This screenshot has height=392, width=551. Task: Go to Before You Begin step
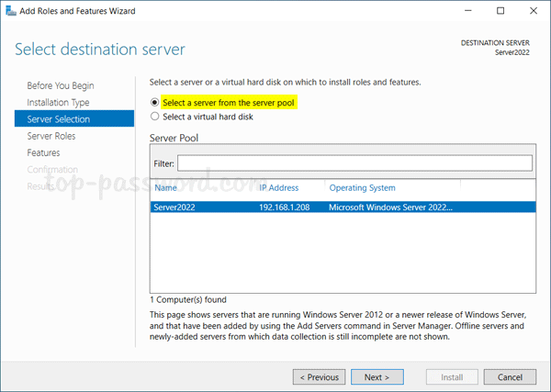click(61, 85)
